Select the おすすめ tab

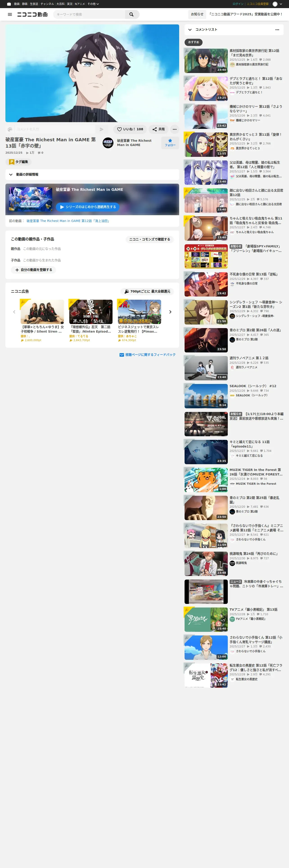[x=193, y=42]
